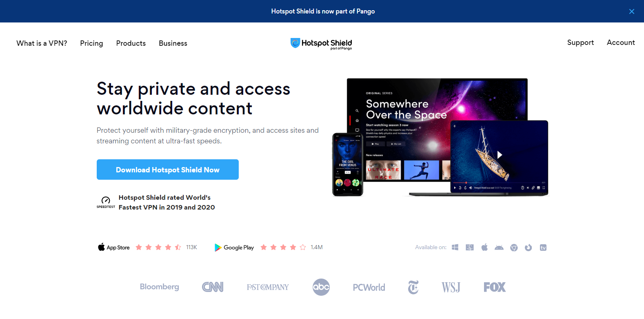This screenshot has width=644, height=319.
Task: Click the Bloomberg press logo
Action: pos(160,287)
